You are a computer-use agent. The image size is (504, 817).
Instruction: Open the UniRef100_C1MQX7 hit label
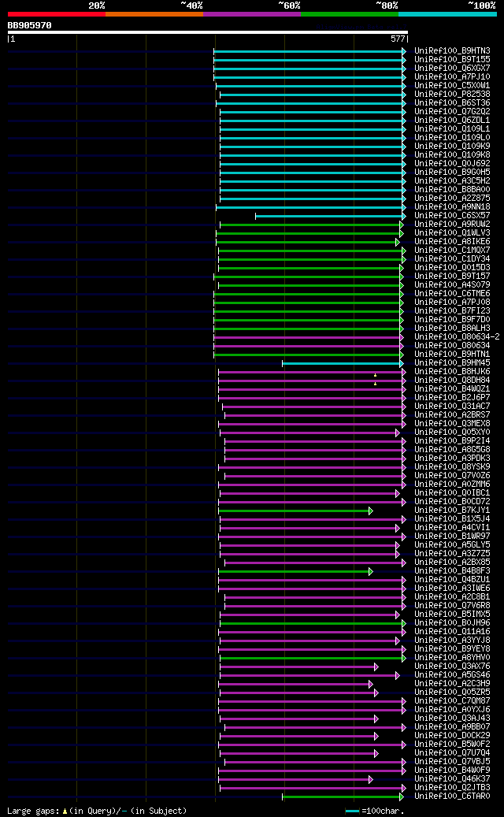452,250
